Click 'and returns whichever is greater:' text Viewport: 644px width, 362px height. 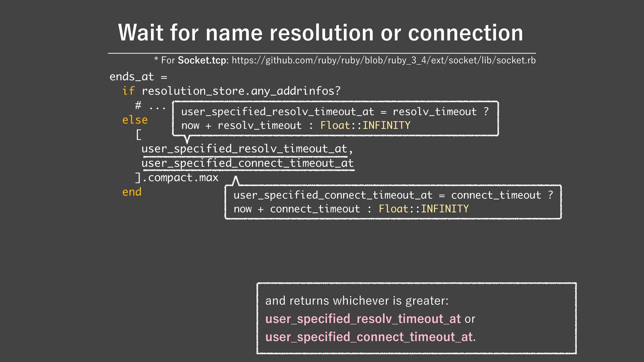(357, 301)
